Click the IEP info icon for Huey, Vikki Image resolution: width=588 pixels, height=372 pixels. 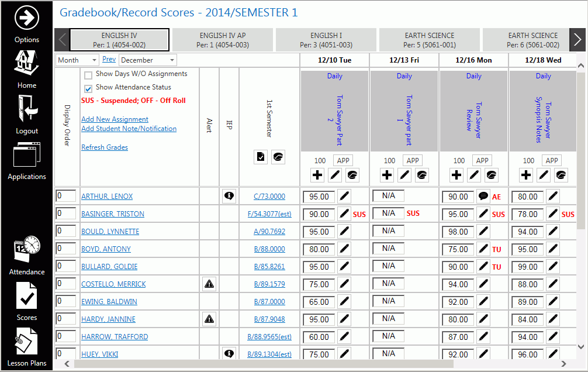[229, 354]
